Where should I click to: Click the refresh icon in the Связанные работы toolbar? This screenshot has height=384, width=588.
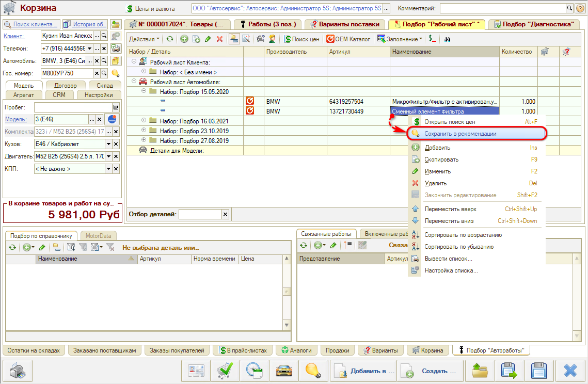pos(304,245)
